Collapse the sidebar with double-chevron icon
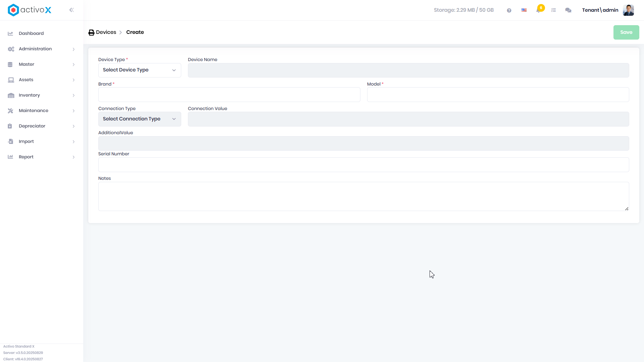The width and height of the screenshot is (644, 362). coord(71,10)
